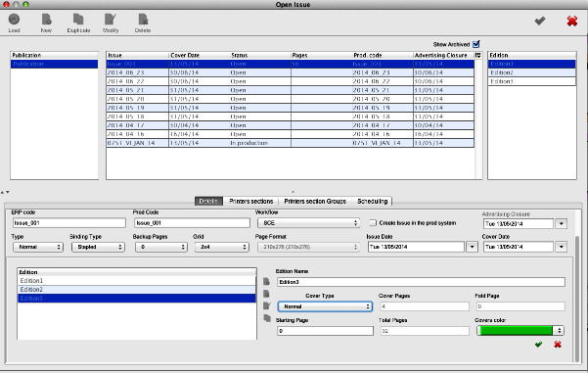Open the Issue Date calendar dropdown arrow

pyautogui.click(x=473, y=247)
